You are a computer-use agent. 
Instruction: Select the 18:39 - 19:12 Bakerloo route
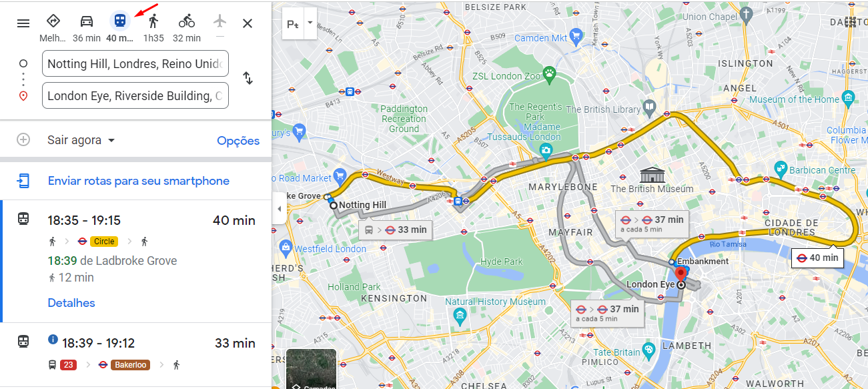[x=135, y=354]
